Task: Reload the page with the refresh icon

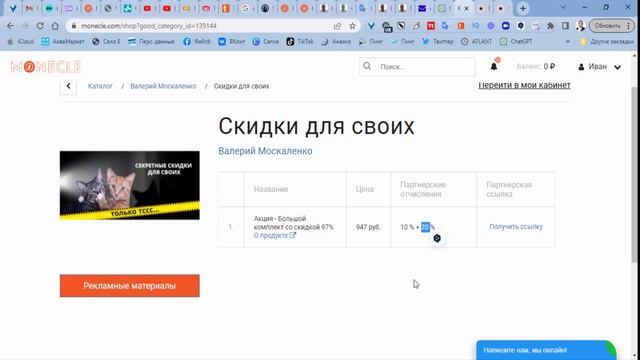Action: coord(40,26)
